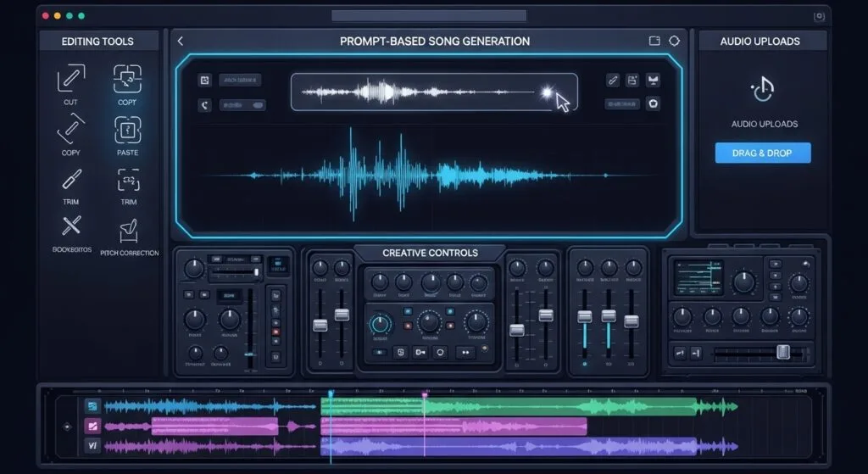
Task: Click the image icon left of the prompt field
Action: click(x=205, y=81)
